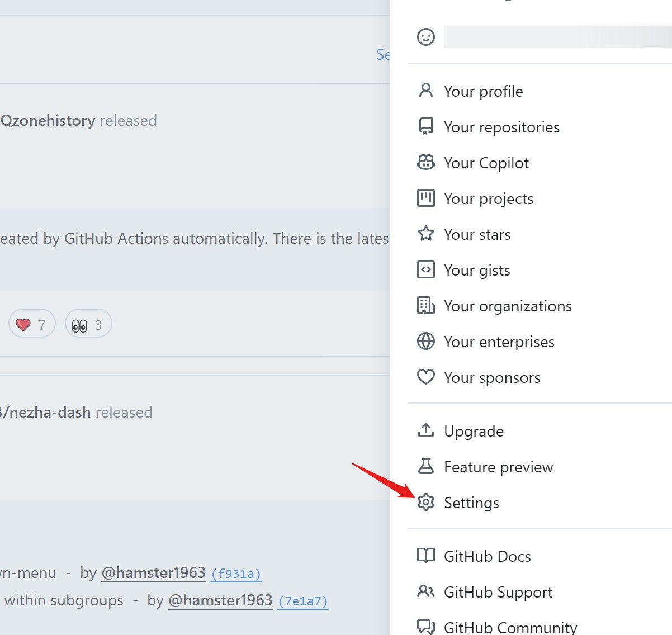Toggle the eyes reaction with 3

pyautogui.click(x=88, y=324)
